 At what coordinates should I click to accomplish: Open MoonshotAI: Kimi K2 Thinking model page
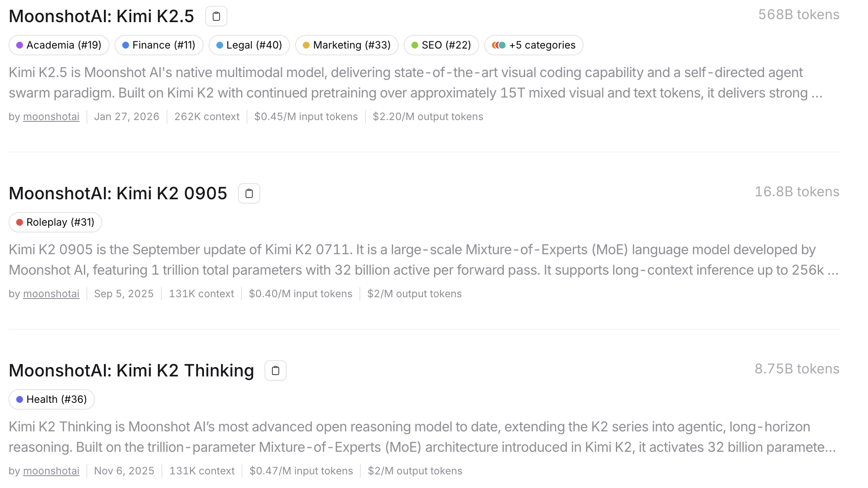[131, 370]
